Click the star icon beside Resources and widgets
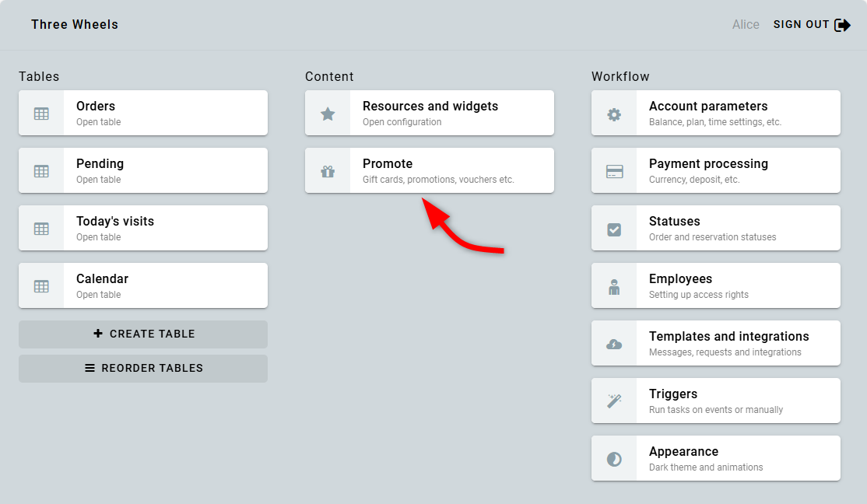Image resolution: width=867 pixels, height=504 pixels. click(x=328, y=114)
